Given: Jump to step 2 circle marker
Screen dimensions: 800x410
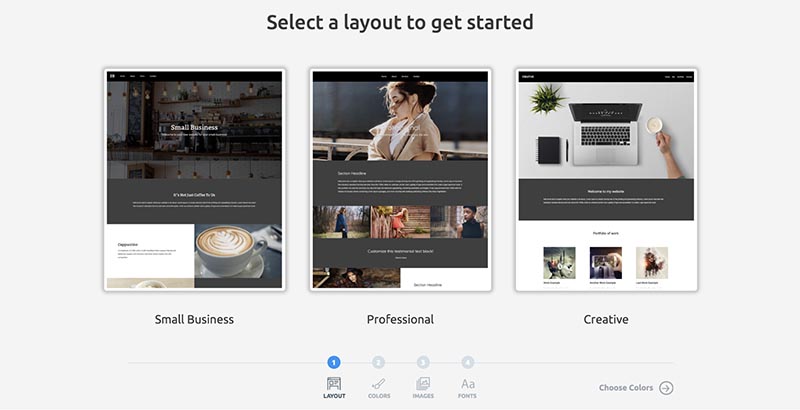Looking at the screenshot, I should point(379,363).
